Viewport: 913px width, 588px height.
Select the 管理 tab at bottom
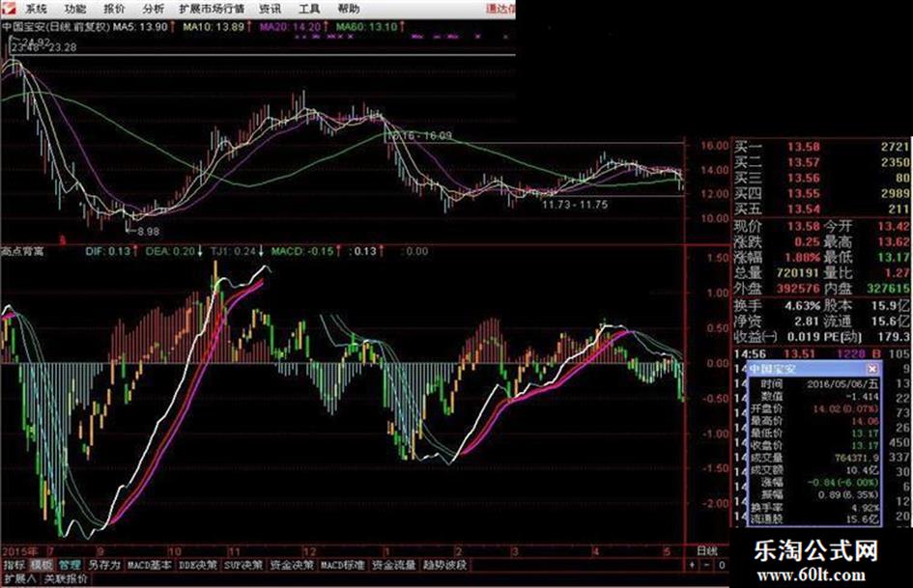coord(70,565)
